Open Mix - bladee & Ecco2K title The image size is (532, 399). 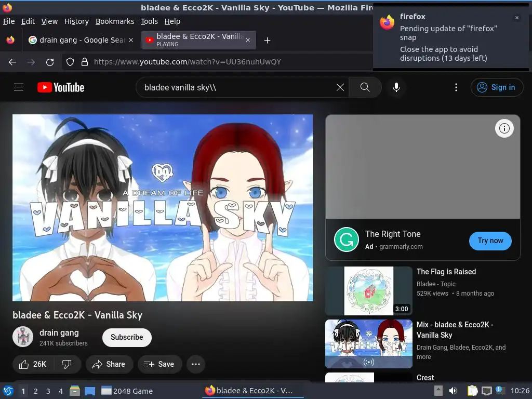455,330
